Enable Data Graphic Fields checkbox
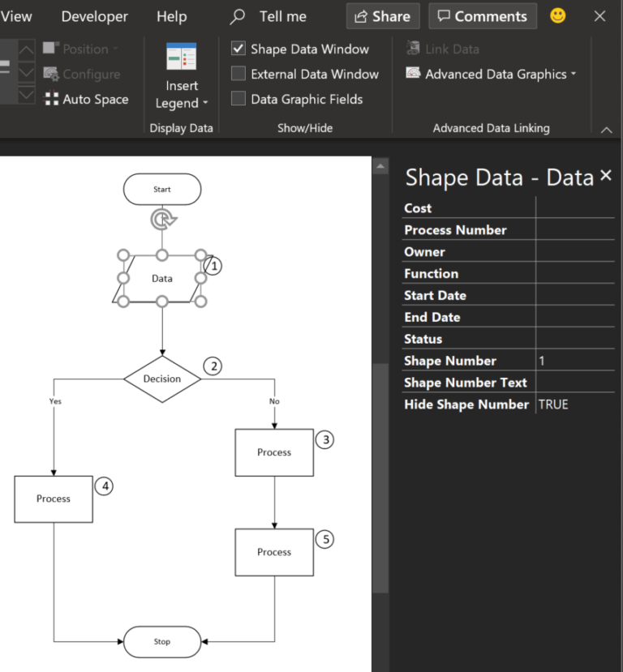Screen dimensions: 623x672 [x=238, y=99]
